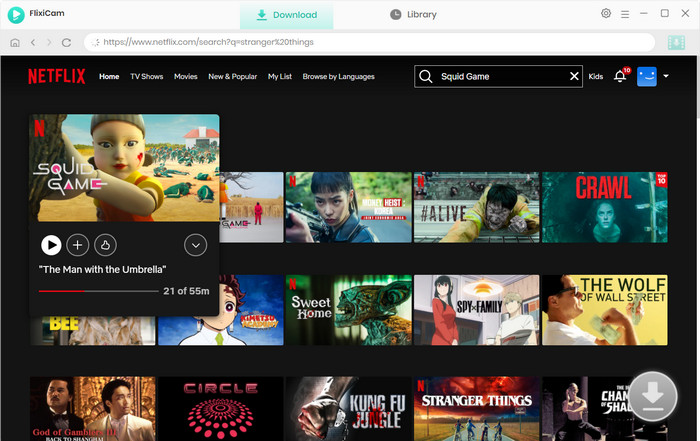Open the God of Gamblers III thumbnail
Viewport: 700px width, 441px height.
(93, 409)
